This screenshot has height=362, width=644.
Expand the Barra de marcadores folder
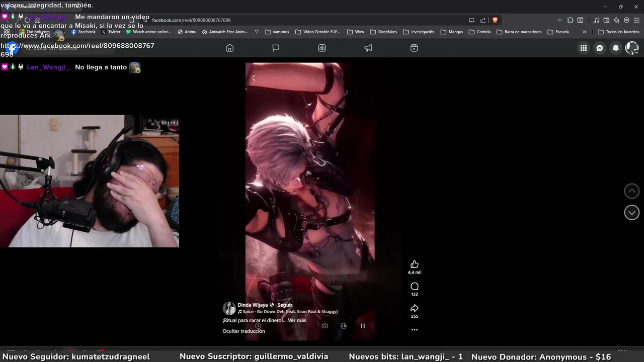point(519,32)
